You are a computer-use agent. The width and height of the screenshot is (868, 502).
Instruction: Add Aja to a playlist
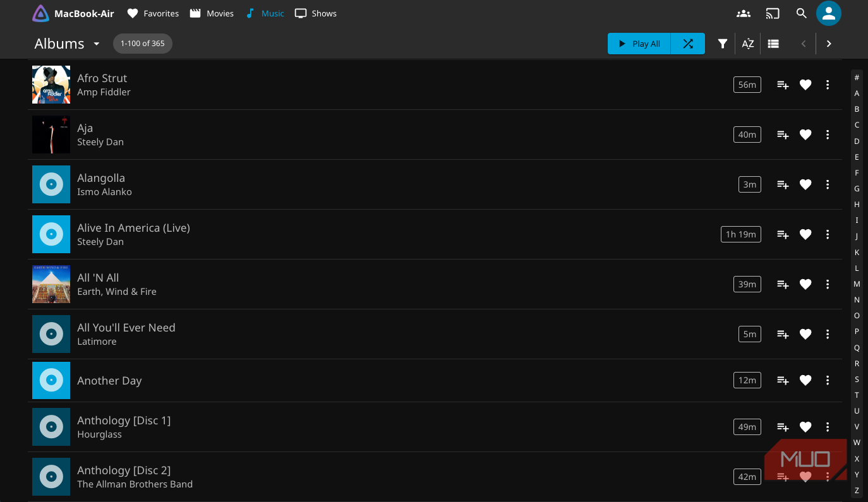[783, 134]
